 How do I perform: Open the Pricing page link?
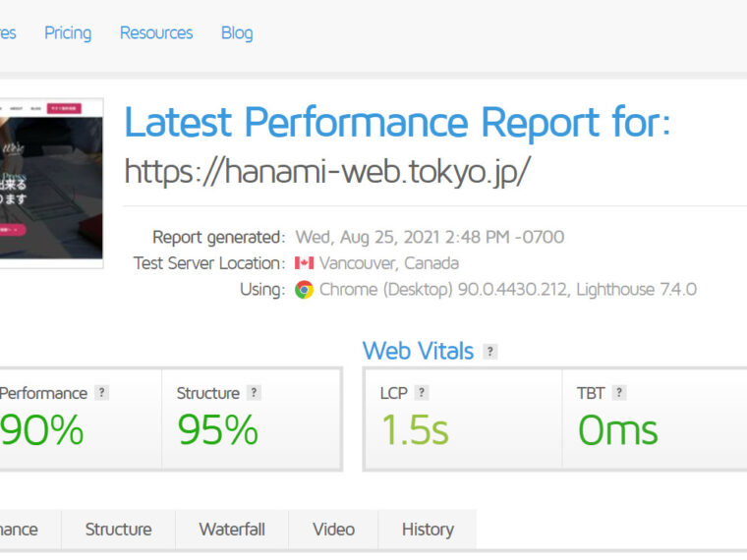pyautogui.click(x=68, y=33)
